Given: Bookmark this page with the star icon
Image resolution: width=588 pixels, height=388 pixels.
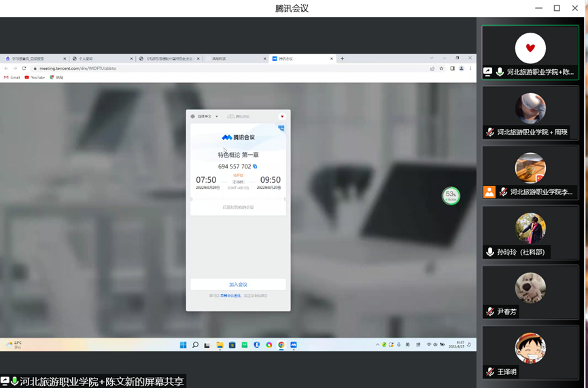Looking at the screenshot, I should [x=441, y=69].
